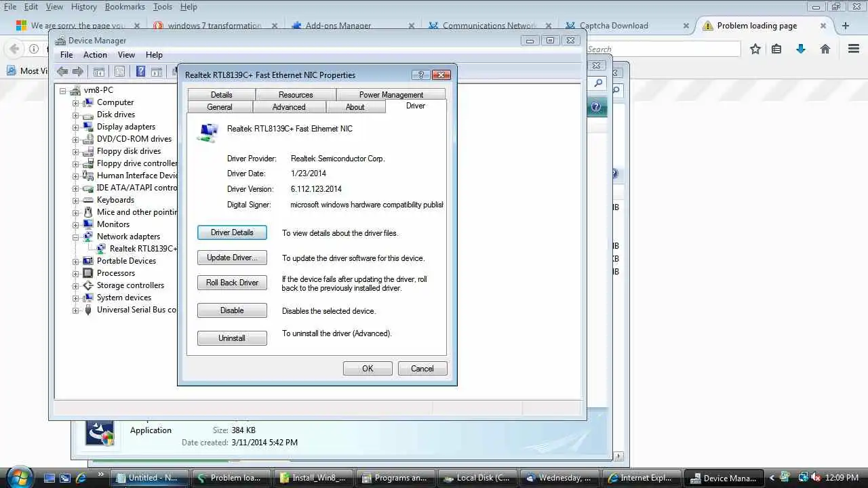Viewport: 868px width, 488px height.
Task: Show hidden tray icons arrow
Action: 771,478
